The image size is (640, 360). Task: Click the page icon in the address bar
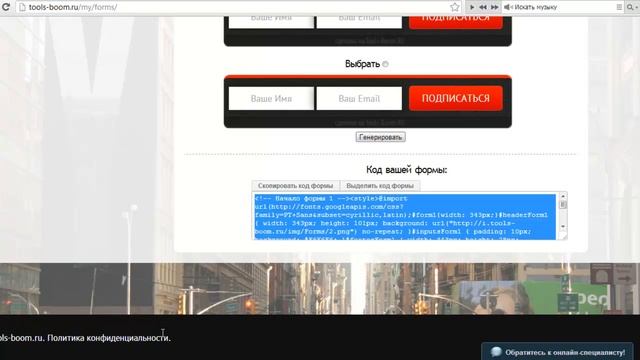22,7
